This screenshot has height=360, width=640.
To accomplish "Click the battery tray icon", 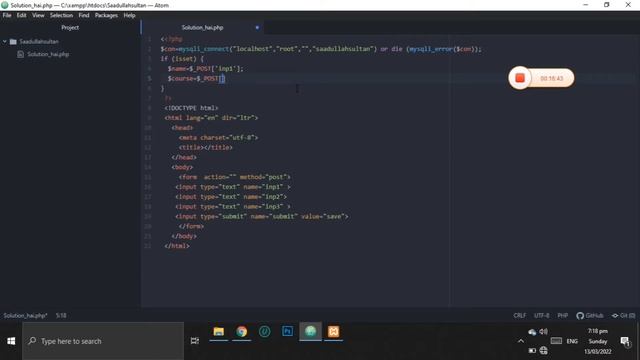I will click(x=532, y=350).
